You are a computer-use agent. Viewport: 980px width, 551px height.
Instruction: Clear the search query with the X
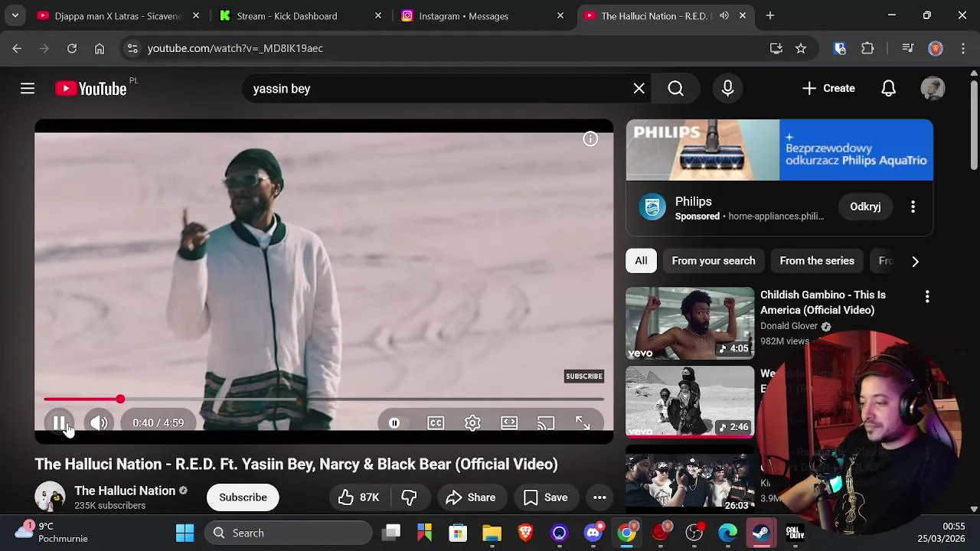pos(639,89)
